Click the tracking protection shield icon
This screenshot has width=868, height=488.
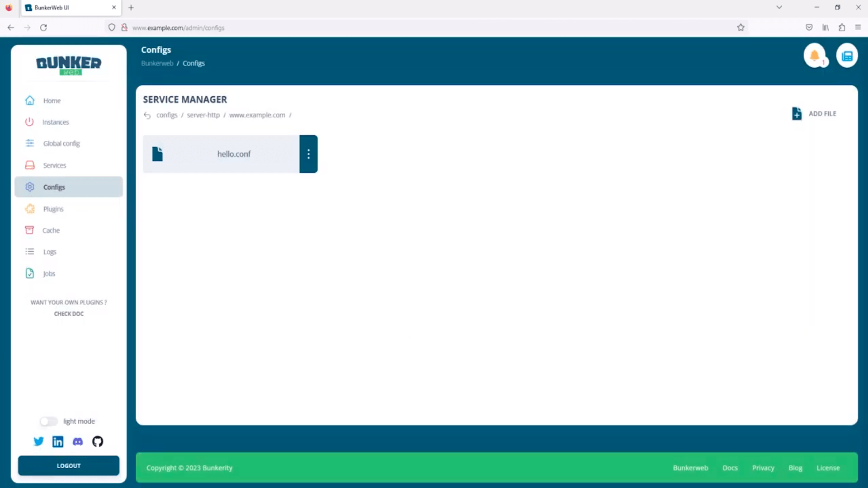coord(112,28)
